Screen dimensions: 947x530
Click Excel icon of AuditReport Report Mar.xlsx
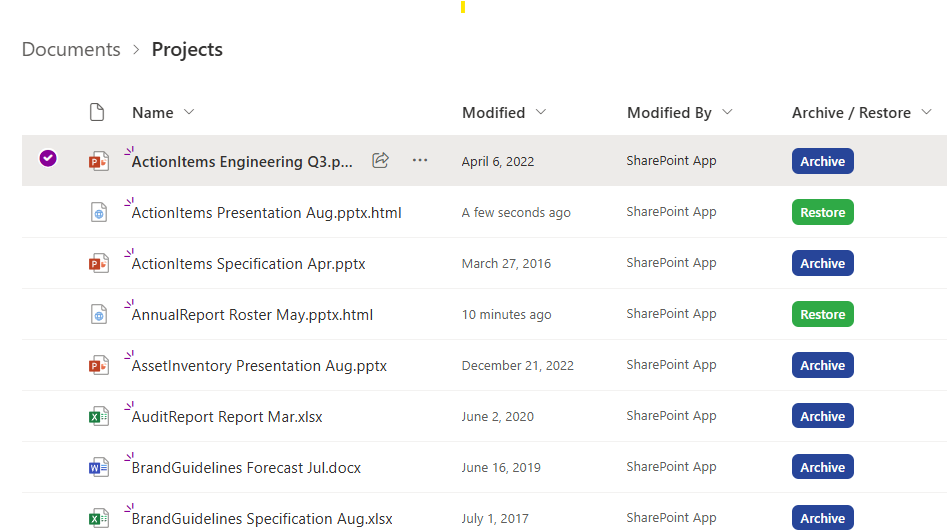[x=98, y=417]
